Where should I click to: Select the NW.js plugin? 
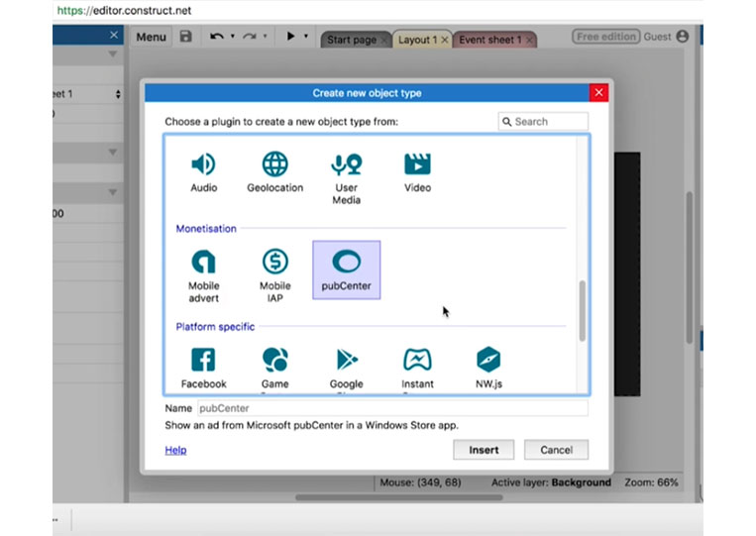(x=488, y=368)
